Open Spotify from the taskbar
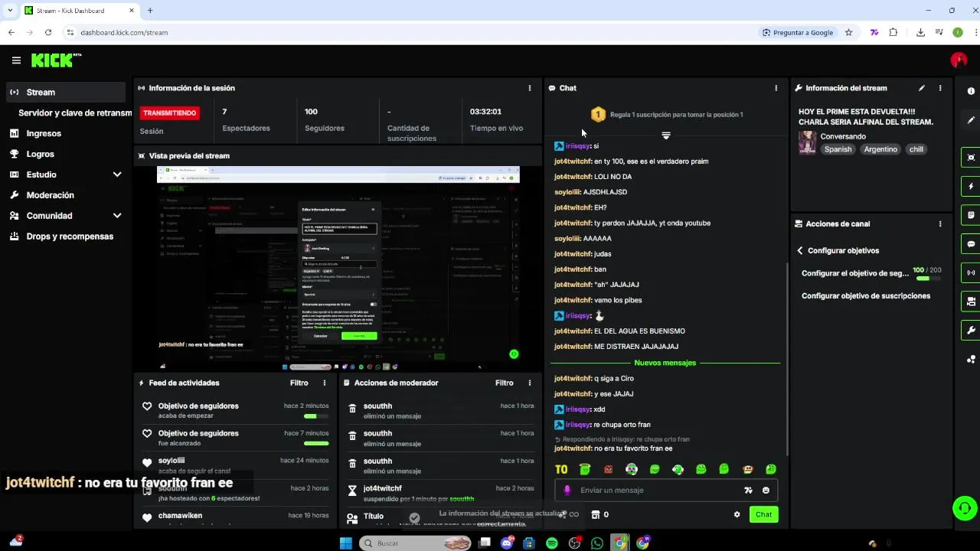Viewport: 980px width, 551px height. [x=552, y=543]
